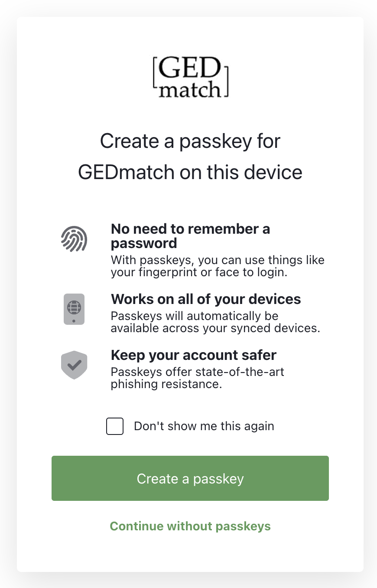Click the shield security icon

[x=74, y=365]
